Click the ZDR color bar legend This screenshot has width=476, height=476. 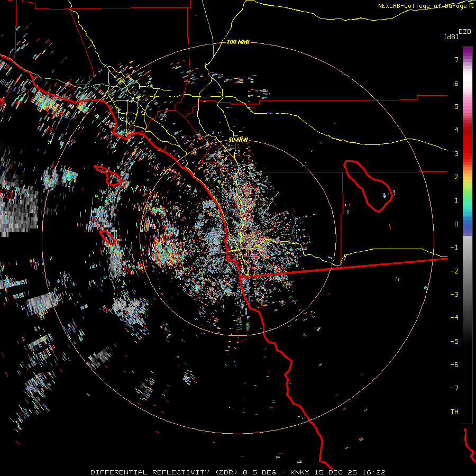tap(467, 235)
